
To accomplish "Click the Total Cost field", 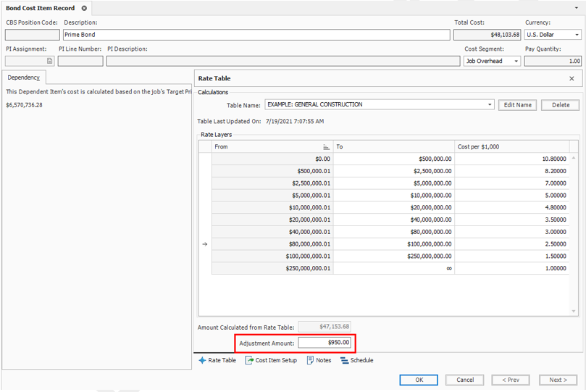I will [x=487, y=35].
